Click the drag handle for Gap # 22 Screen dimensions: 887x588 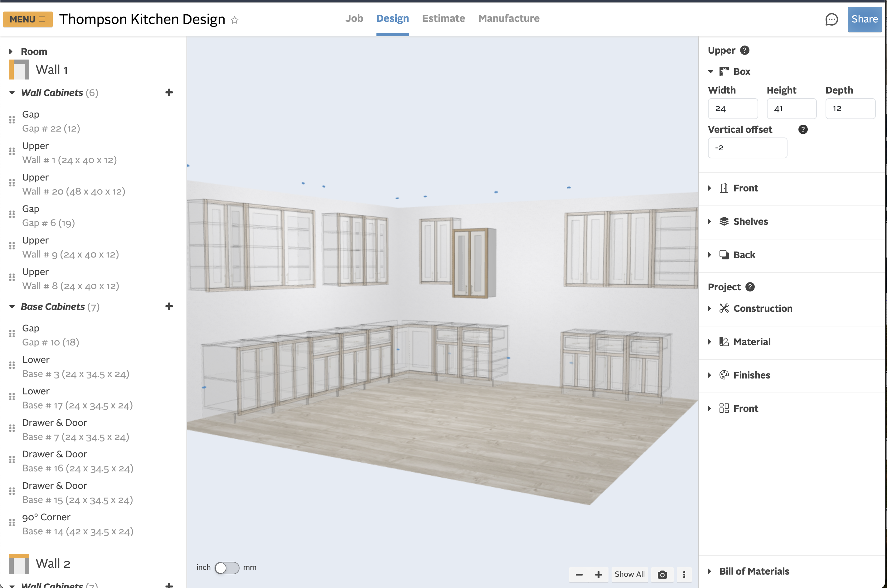pos(12,120)
